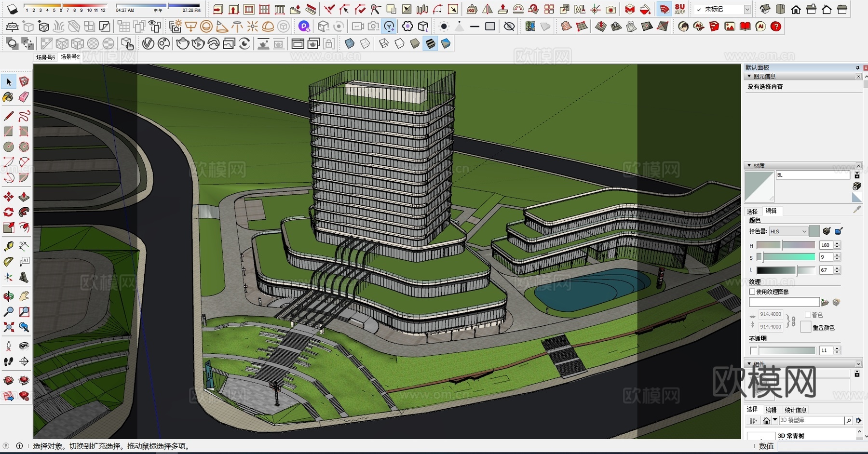Toggle shadows display icon
Image resolution: width=868 pixels, height=454 pixels.
point(12,9)
